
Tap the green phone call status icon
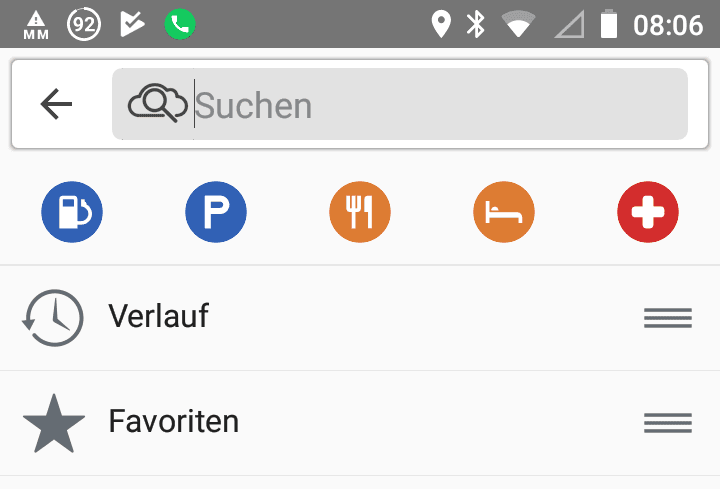click(x=180, y=24)
